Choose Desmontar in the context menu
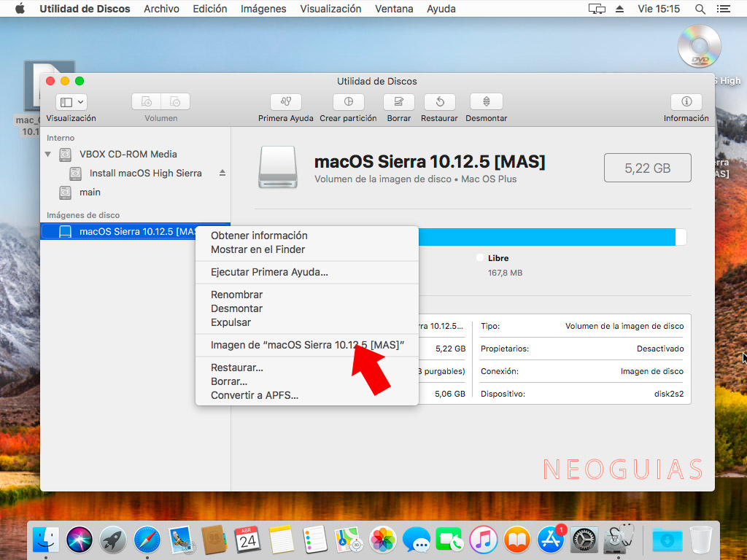 [237, 308]
